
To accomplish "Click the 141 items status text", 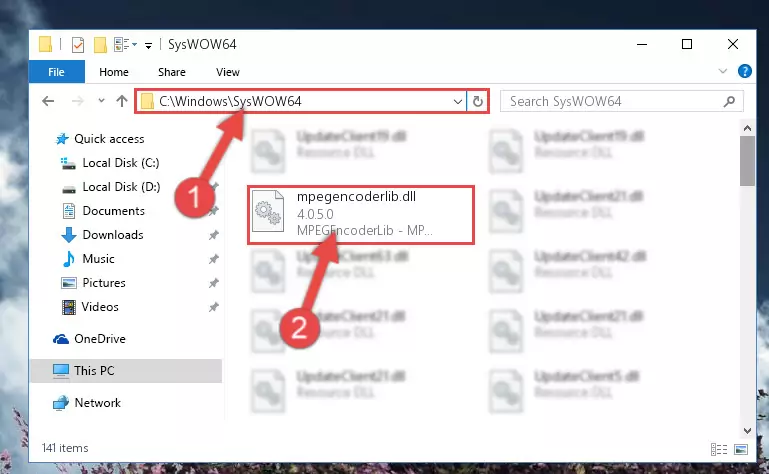I will tap(65, 448).
